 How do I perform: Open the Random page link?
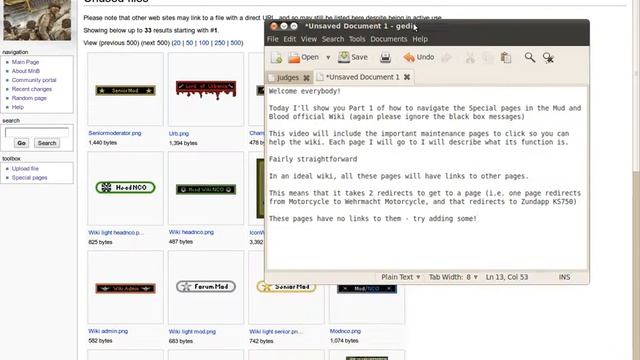29,98
